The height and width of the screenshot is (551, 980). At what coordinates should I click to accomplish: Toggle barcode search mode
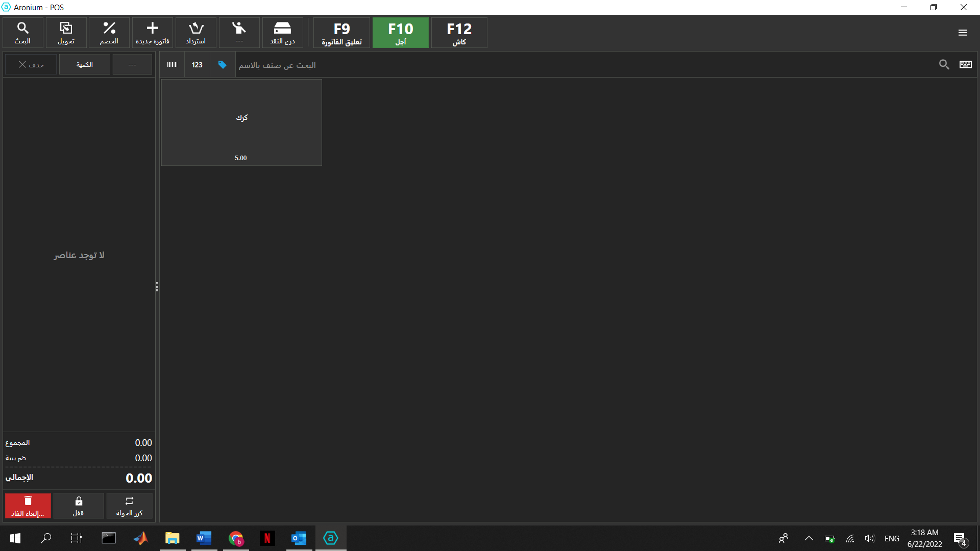tap(172, 65)
